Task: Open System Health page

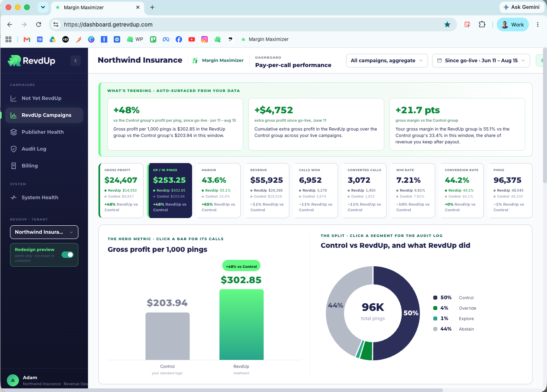Action: click(x=44, y=198)
